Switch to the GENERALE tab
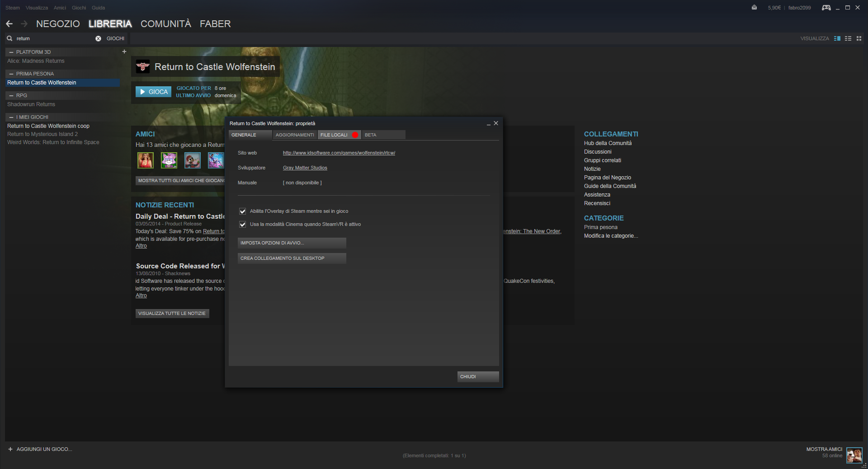This screenshot has height=469, width=868. [250, 135]
